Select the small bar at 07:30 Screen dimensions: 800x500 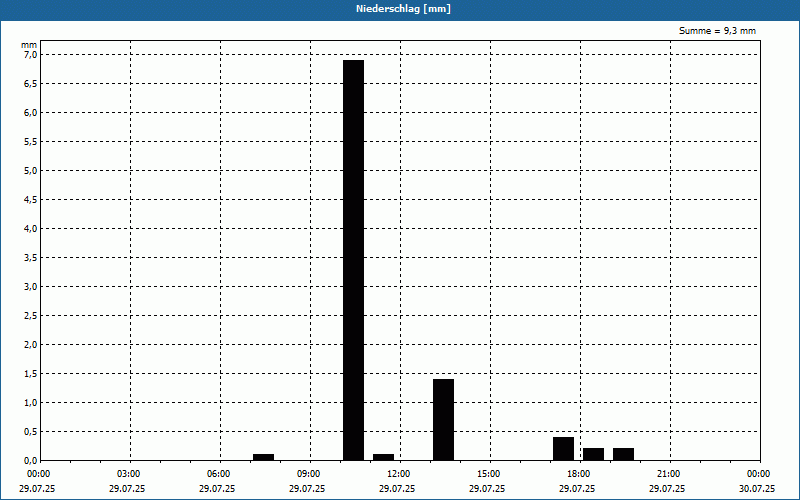pos(263,457)
